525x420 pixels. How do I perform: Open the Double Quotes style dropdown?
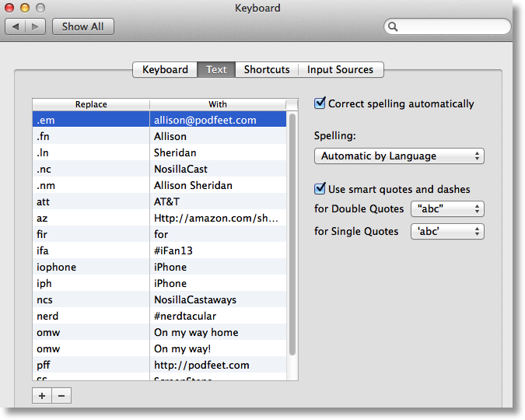pos(447,209)
